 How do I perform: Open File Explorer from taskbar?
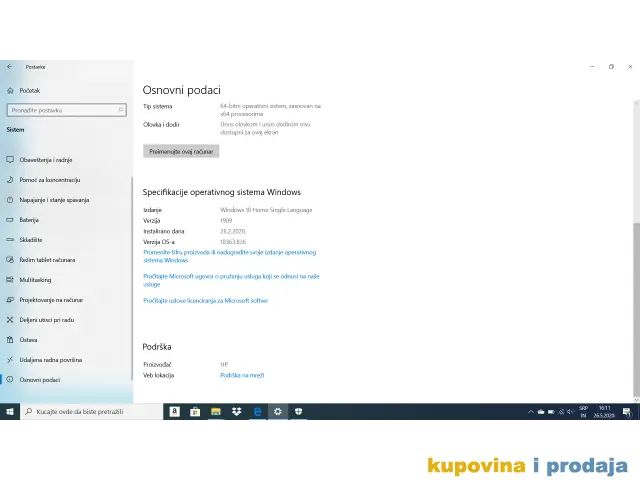click(216, 411)
